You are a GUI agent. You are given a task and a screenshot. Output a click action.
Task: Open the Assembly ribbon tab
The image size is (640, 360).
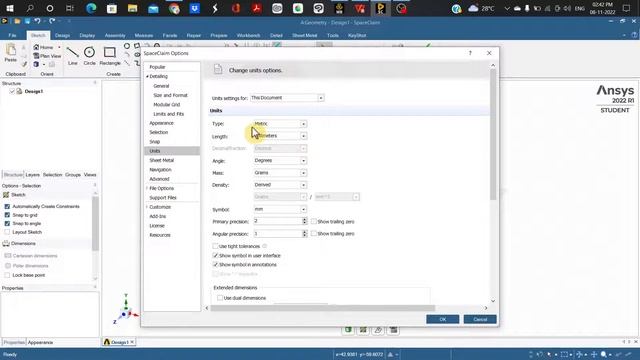pos(115,36)
